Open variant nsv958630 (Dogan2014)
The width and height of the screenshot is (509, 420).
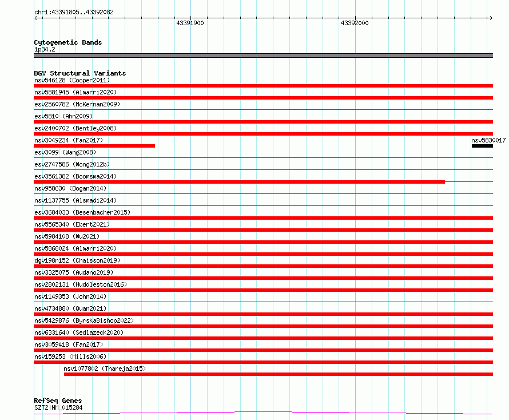click(70, 188)
